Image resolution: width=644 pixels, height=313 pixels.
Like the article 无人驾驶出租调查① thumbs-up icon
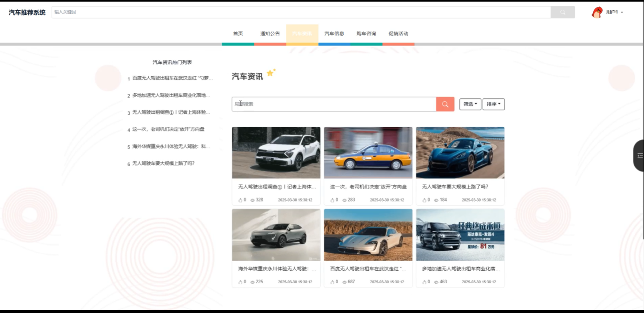pyautogui.click(x=240, y=200)
